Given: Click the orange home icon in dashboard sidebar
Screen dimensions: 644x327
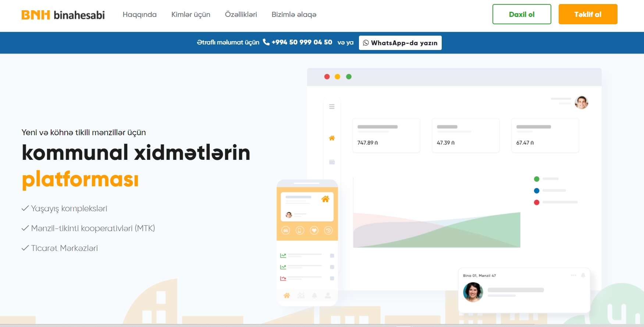Looking at the screenshot, I should pyautogui.click(x=332, y=138).
